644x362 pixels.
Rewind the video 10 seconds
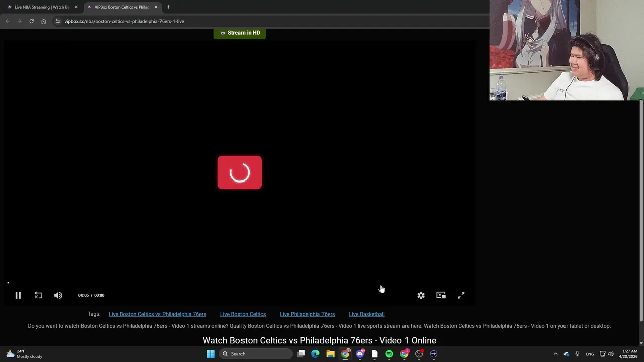click(38, 295)
